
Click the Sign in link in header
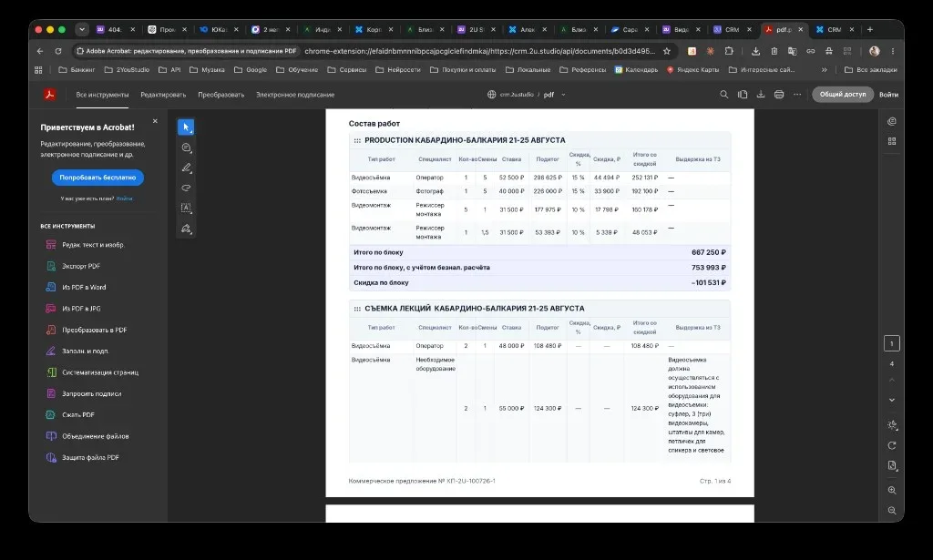tap(889, 95)
